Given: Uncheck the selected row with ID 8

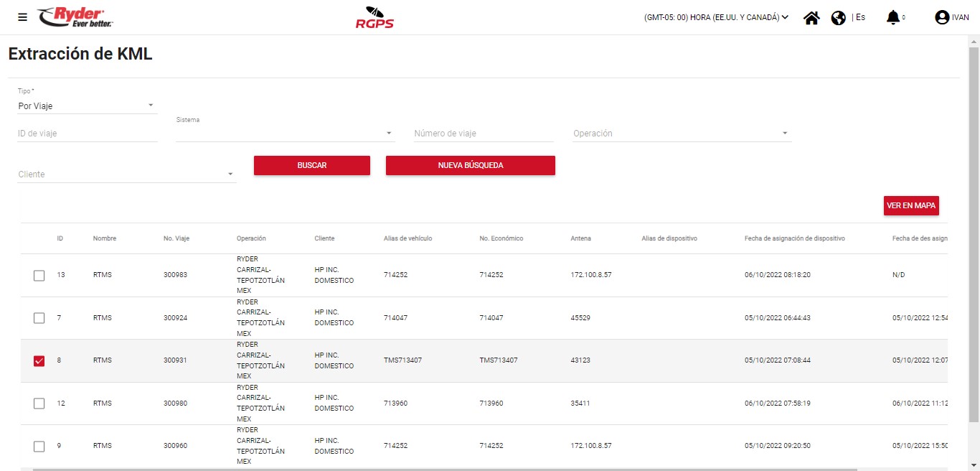Looking at the screenshot, I should [39, 360].
